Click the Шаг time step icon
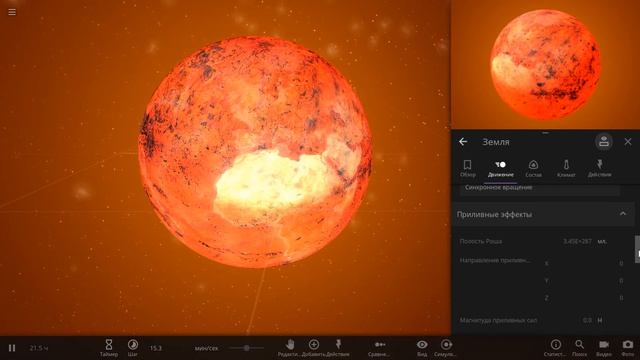 click(x=133, y=348)
